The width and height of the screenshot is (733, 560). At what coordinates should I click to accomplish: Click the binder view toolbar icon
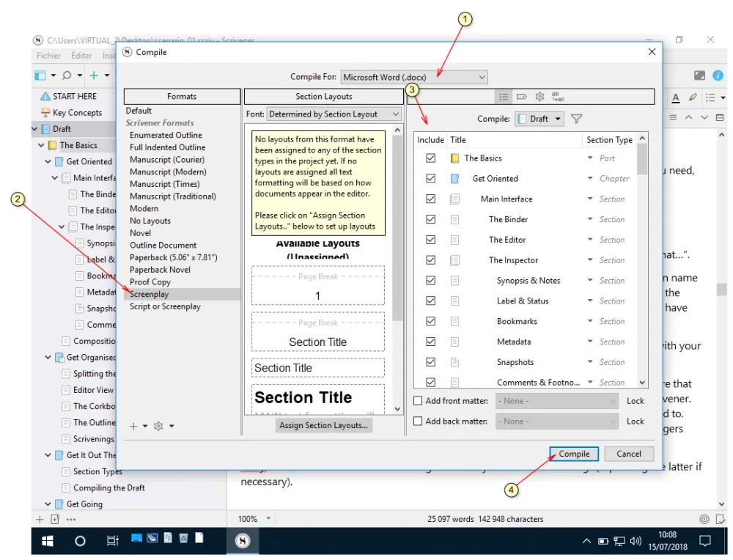click(40, 75)
